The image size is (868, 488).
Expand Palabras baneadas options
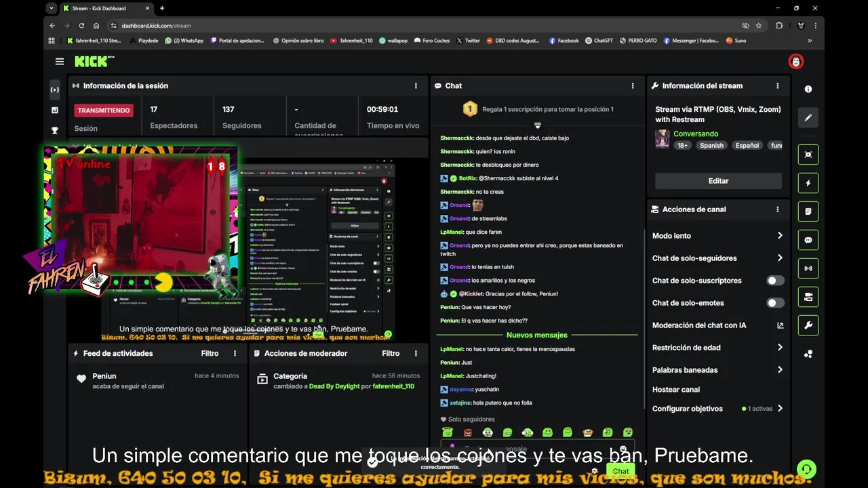point(780,370)
